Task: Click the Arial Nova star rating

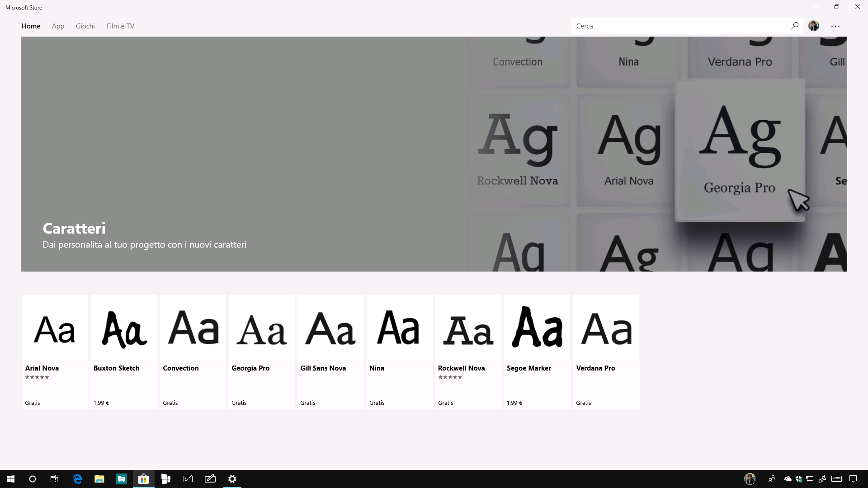Action: tap(37, 377)
